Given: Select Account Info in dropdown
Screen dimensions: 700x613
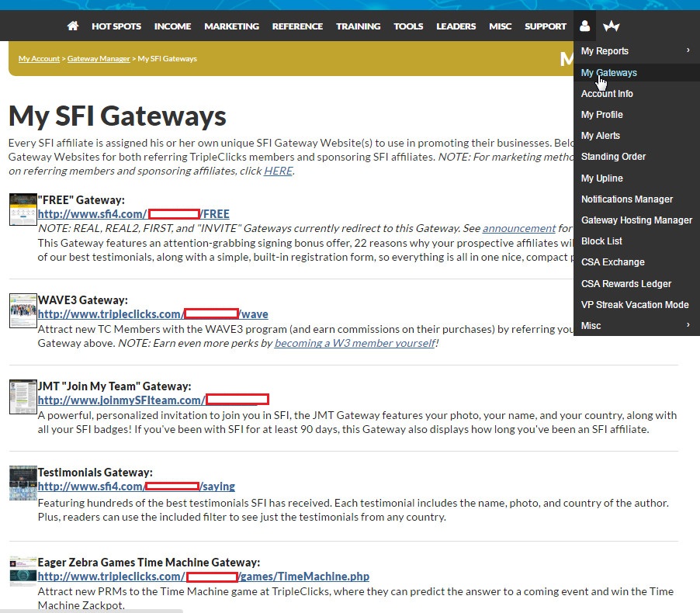Looking at the screenshot, I should (607, 94).
